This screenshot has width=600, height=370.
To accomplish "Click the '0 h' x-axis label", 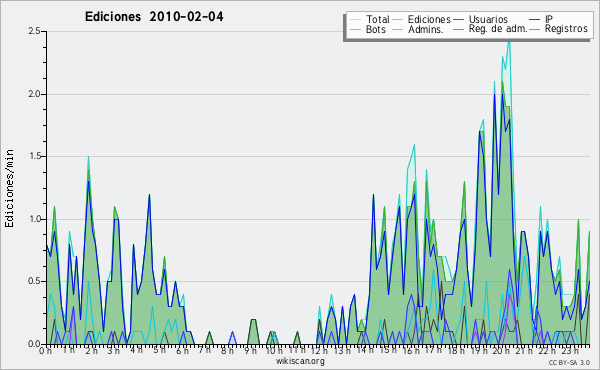I will [x=46, y=350].
